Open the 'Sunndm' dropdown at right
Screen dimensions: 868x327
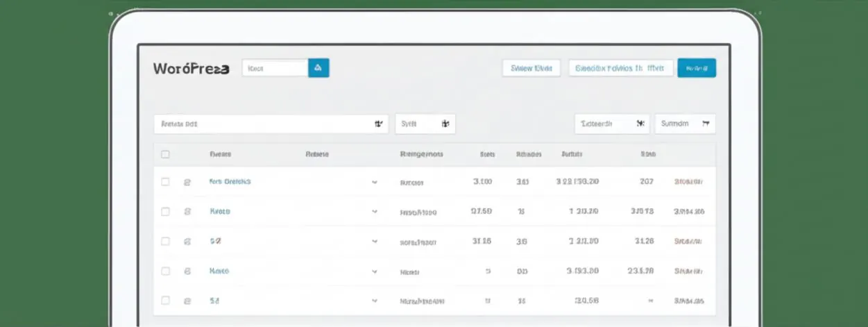[686, 124]
